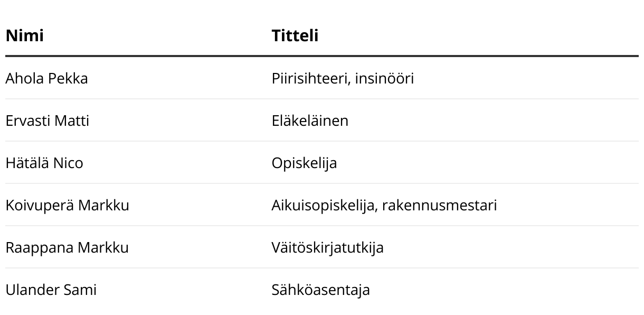Image resolution: width=644 pixels, height=315 pixels.
Task: Click the Opiskelija title cell
Action: (304, 163)
